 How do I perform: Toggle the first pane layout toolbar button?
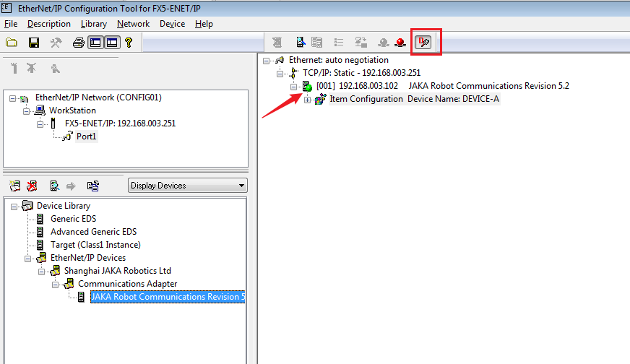point(95,43)
